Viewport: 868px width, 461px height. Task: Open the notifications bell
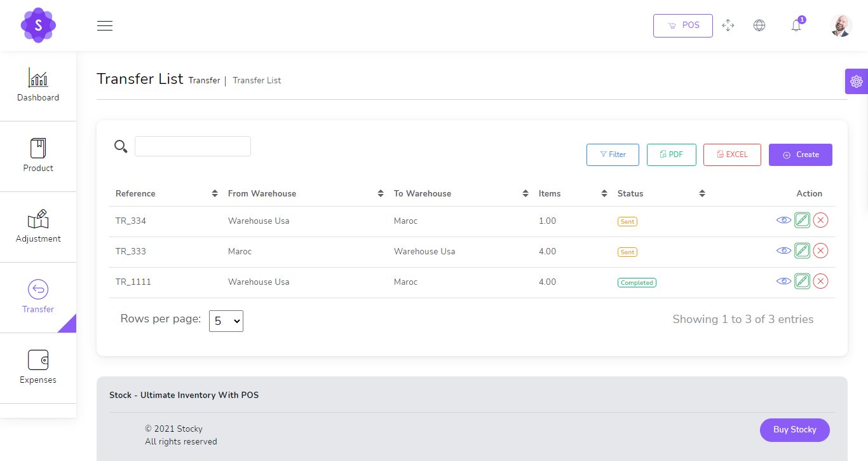[x=796, y=25]
